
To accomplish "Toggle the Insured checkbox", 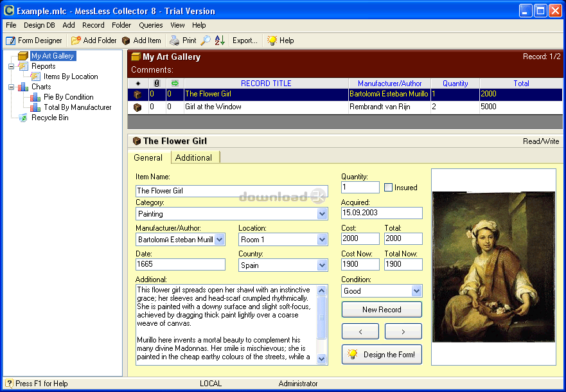I will coord(389,188).
